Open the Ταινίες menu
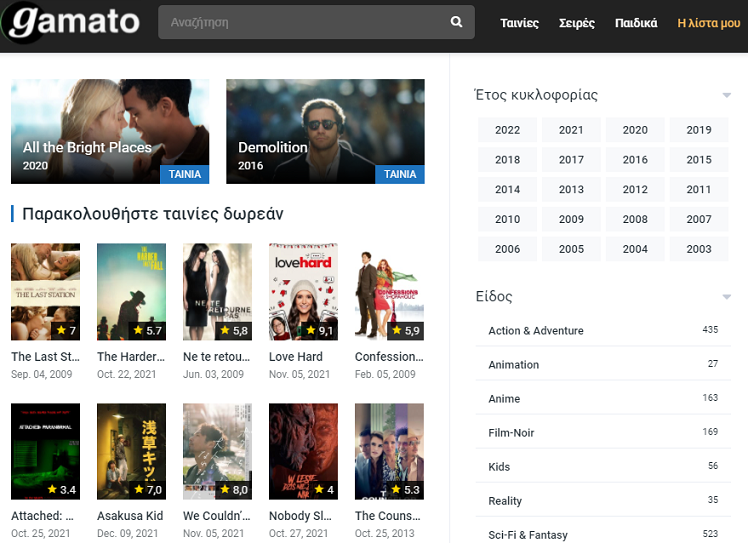The image size is (748, 543). pos(519,23)
